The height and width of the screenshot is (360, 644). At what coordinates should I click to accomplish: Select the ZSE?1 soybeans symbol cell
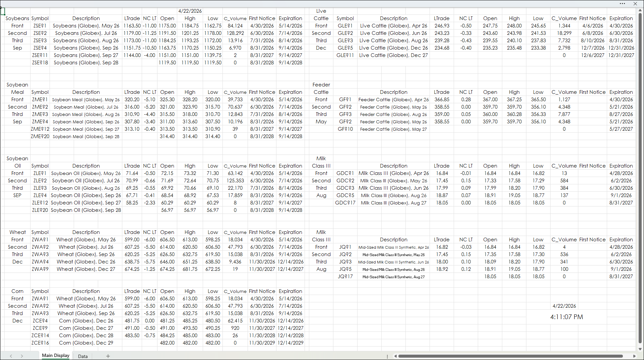point(40,26)
